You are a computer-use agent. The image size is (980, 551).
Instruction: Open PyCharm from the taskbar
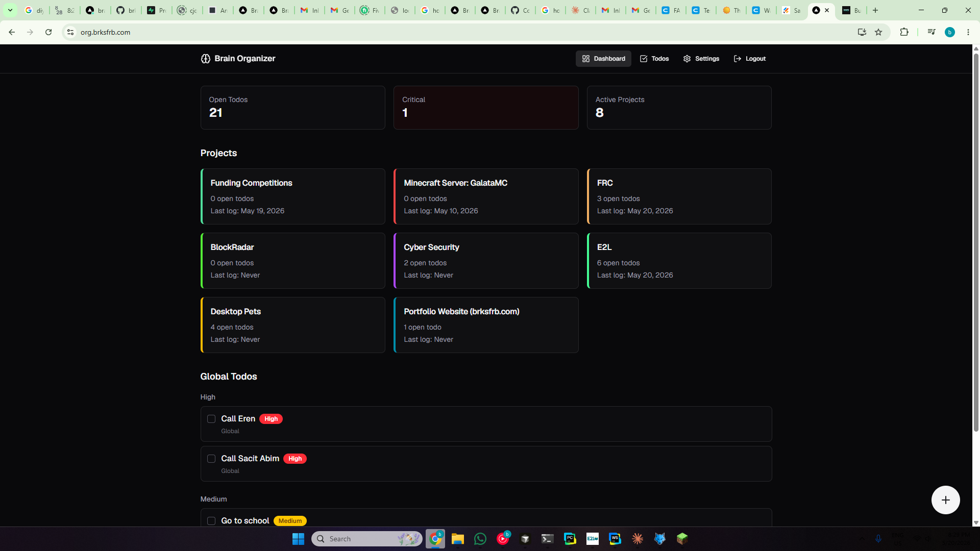point(570,539)
